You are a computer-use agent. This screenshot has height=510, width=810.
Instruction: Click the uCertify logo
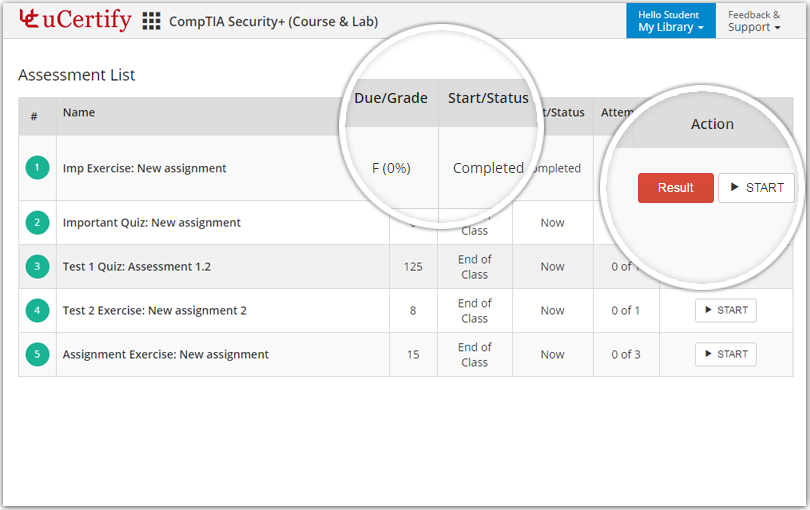pyautogui.click(x=75, y=20)
